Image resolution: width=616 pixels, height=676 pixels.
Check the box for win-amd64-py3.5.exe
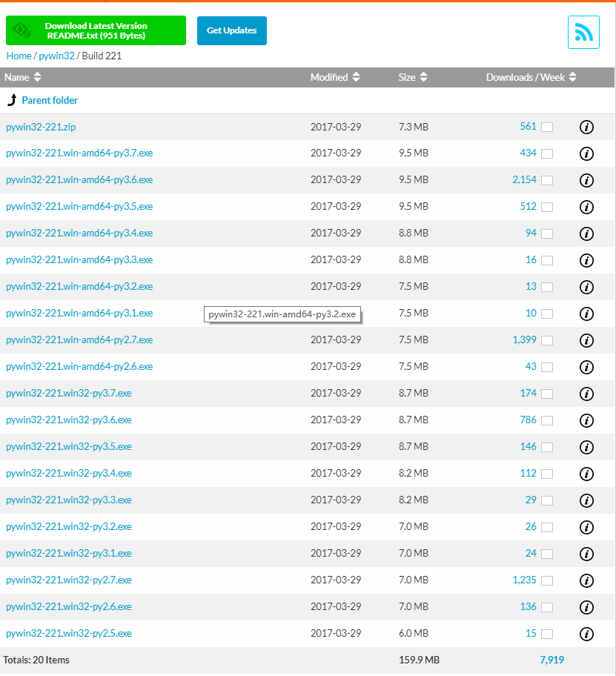(547, 208)
